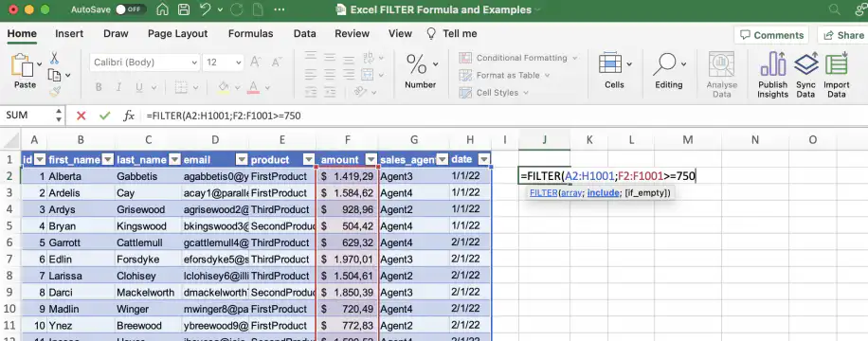Switch to the Draw tab
868x341 pixels.
pos(116,34)
